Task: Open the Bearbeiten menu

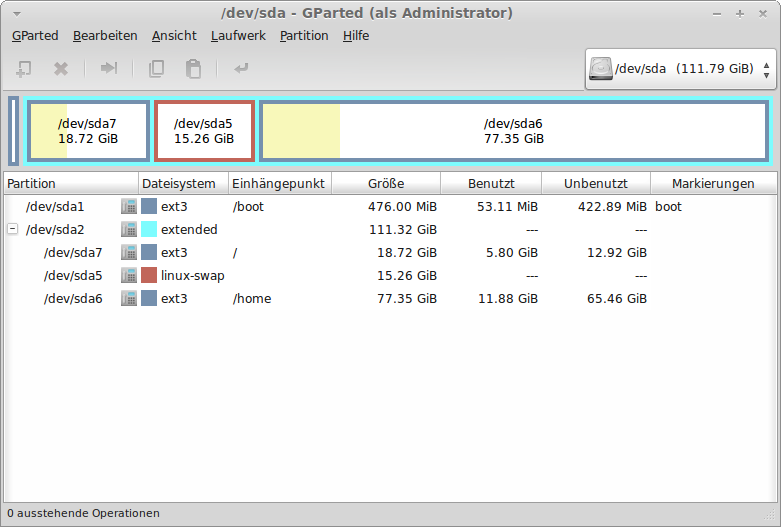Action: pyautogui.click(x=105, y=36)
